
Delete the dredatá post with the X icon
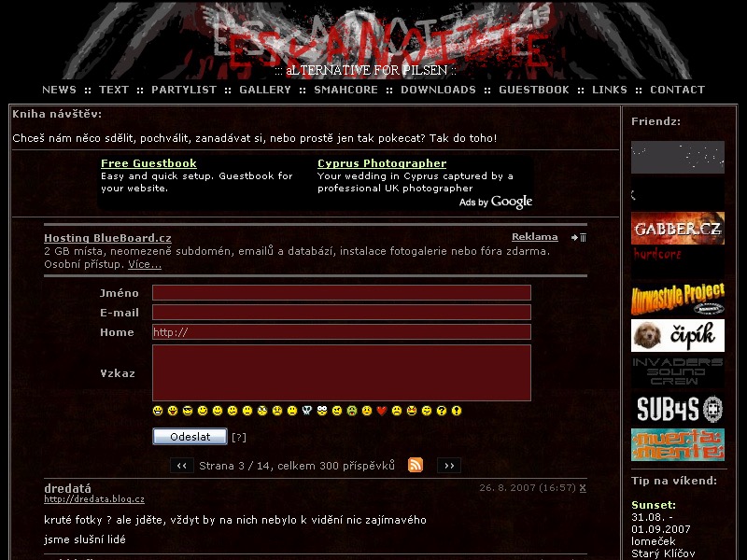583,488
